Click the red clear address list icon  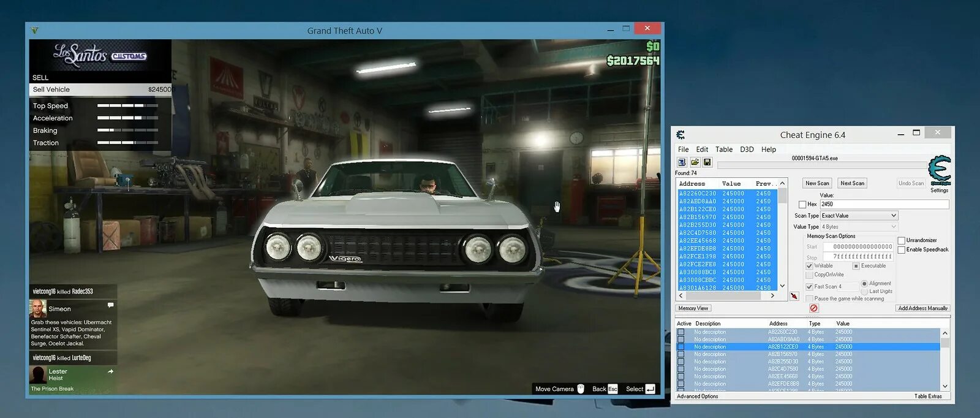[813, 308]
